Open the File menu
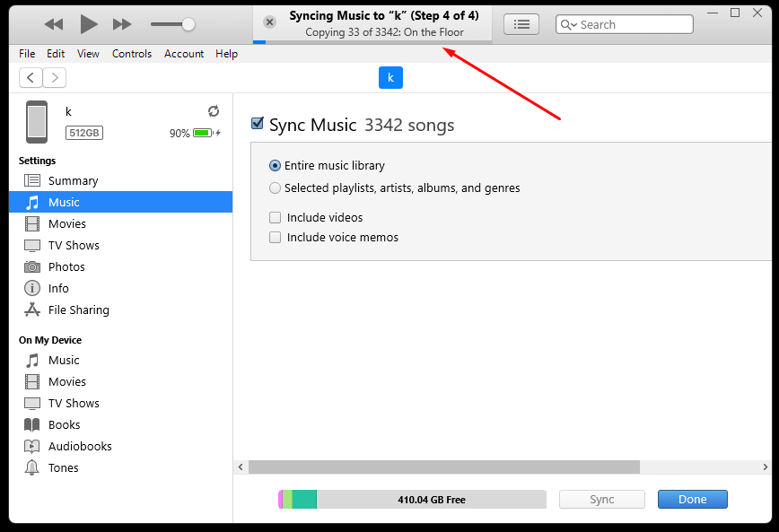The height and width of the screenshot is (532, 779). coord(27,54)
